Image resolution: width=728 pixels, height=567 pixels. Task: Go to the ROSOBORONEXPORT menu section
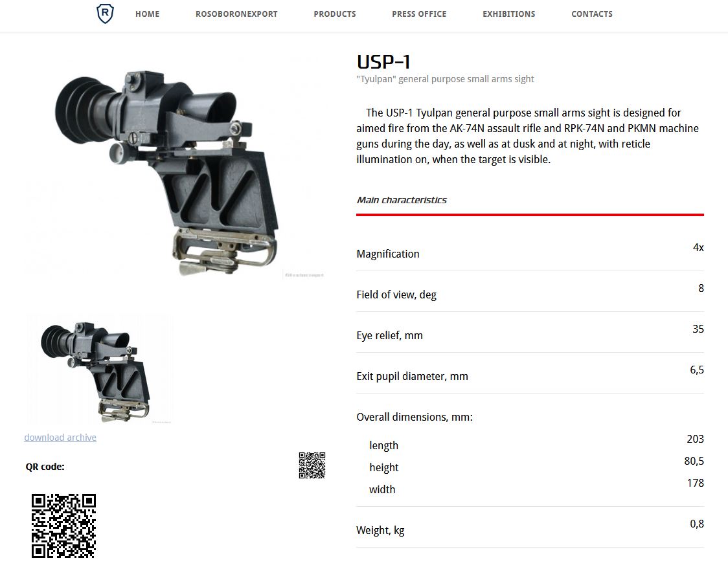coord(236,14)
